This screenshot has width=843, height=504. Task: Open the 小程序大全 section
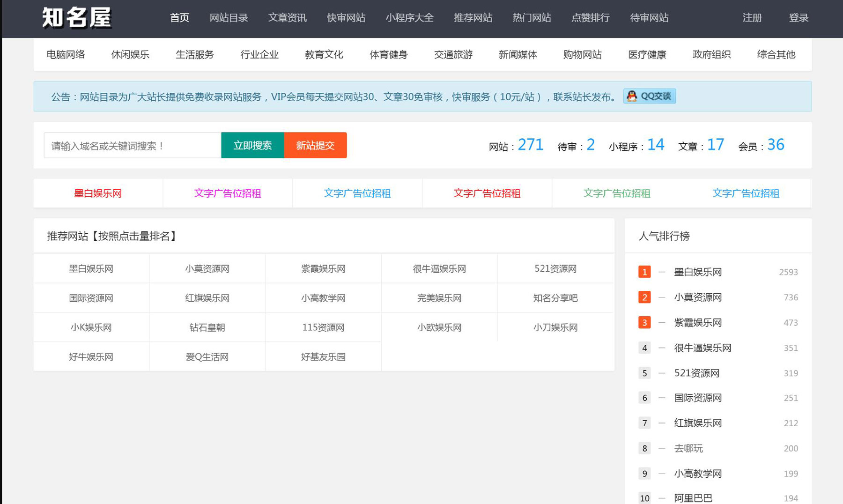pyautogui.click(x=410, y=18)
